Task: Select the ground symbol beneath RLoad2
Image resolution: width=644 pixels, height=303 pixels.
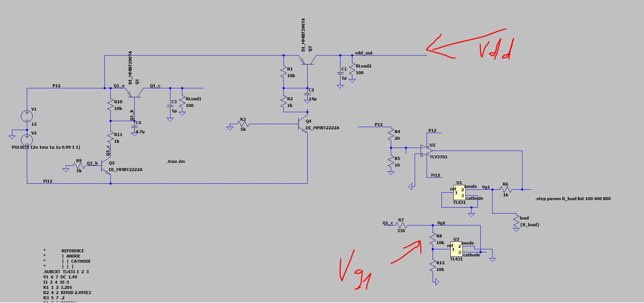Action: (x=352, y=80)
